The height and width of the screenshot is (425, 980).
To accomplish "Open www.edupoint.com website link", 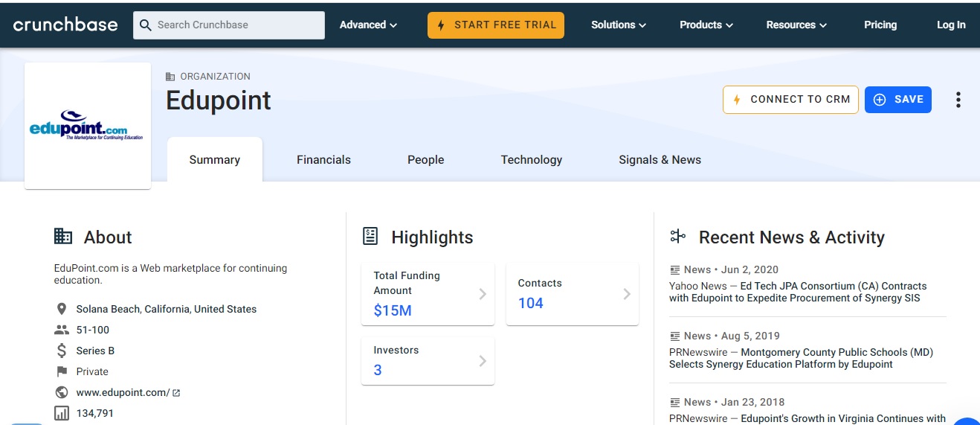I will click(x=123, y=392).
